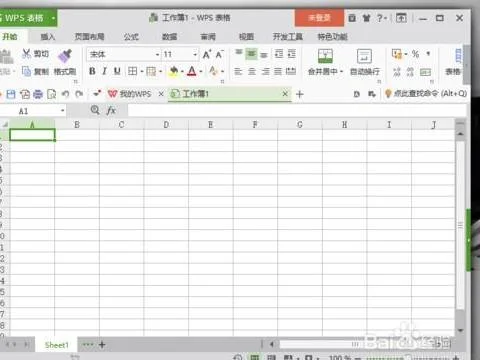Click the vertical scrollbar down arrow
Screen dimensions: 480x360
(460, 330)
